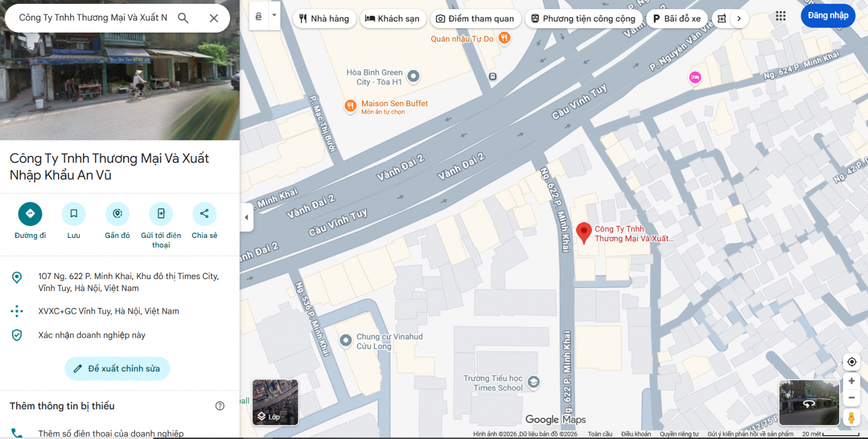Open directions with Đường đi button
Viewport: 868px width, 439px height.
click(30, 214)
